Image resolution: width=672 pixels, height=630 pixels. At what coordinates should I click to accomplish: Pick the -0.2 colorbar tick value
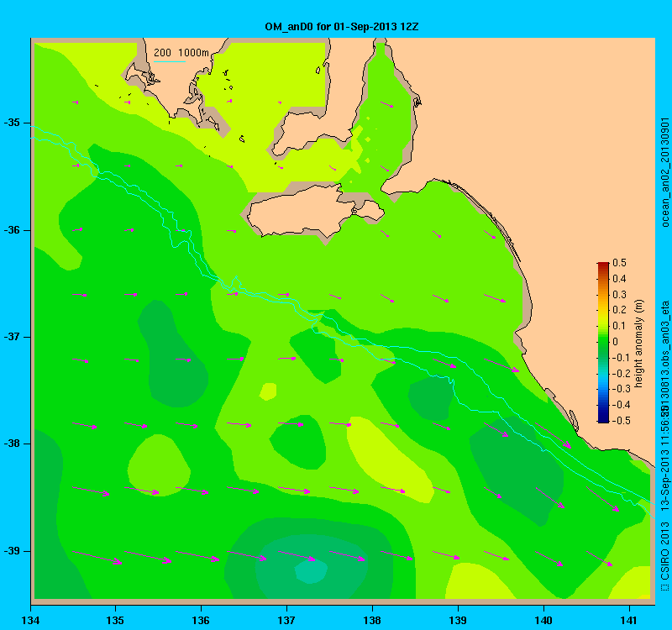click(x=621, y=373)
